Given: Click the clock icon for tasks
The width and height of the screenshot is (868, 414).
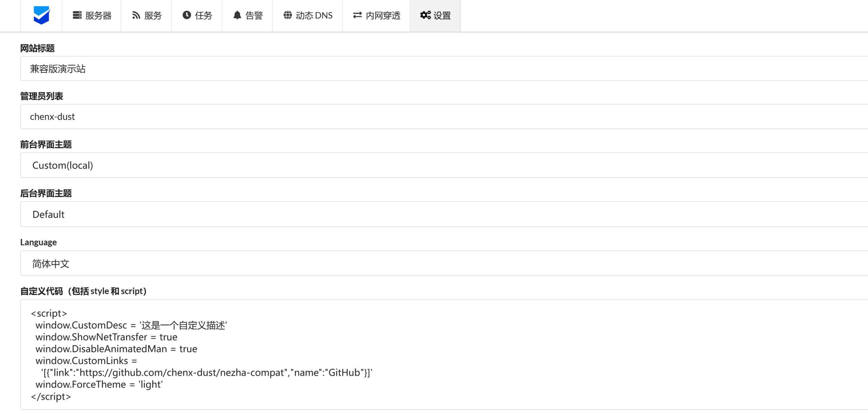Looking at the screenshot, I should (186, 15).
